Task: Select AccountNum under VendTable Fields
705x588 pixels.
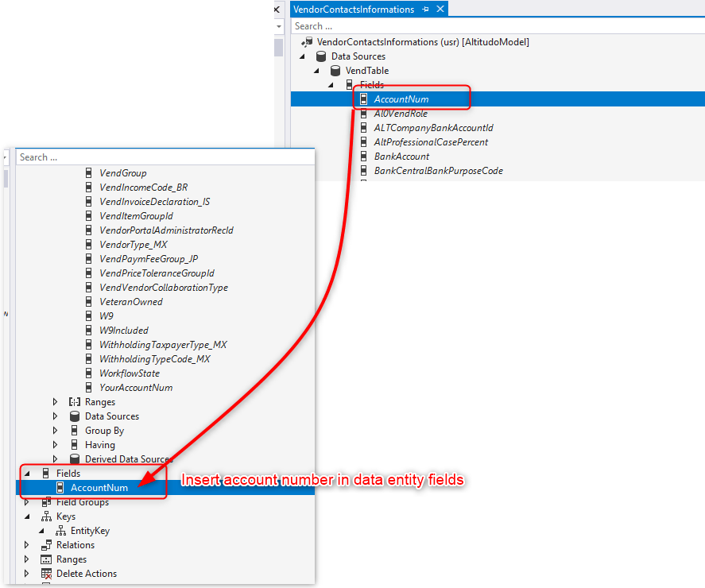Action: coord(401,99)
